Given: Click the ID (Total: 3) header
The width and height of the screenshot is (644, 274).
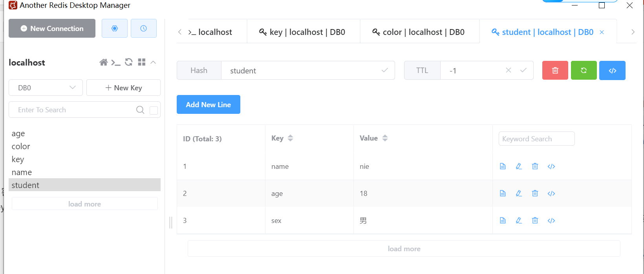Looking at the screenshot, I should coord(202,139).
